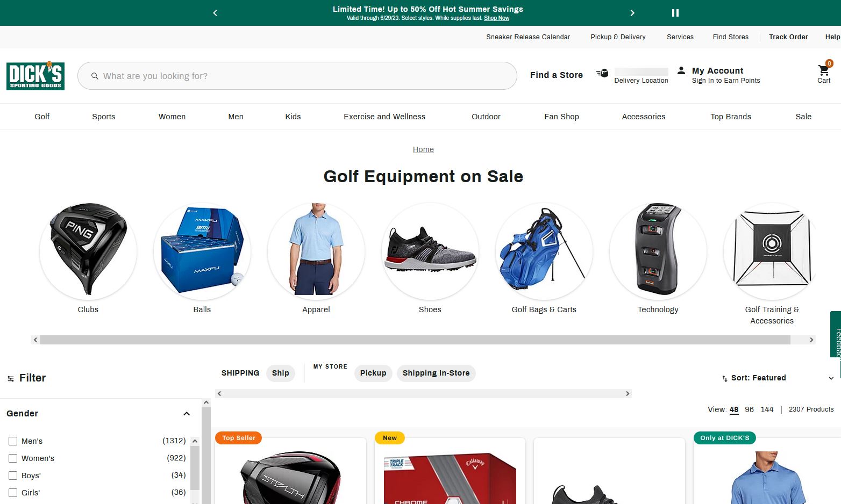Pause the promo banner carousel
841x504 pixels.
click(x=675, y=13)
